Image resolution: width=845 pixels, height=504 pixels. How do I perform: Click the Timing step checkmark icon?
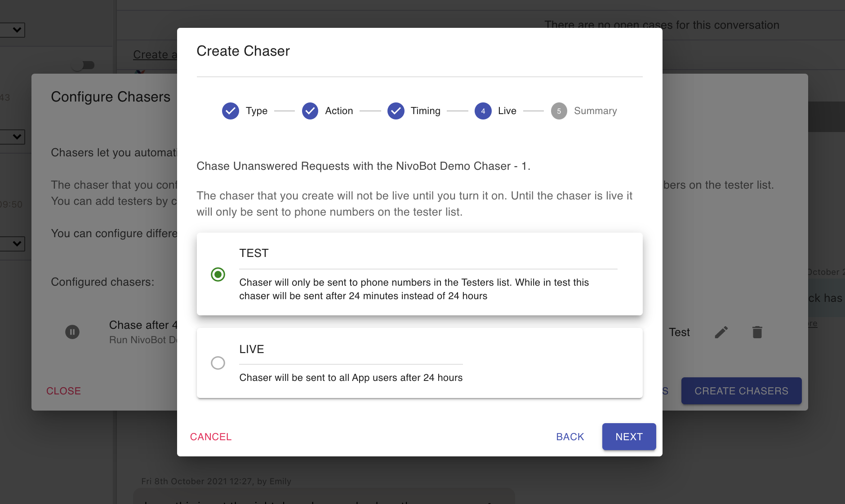point(396,111)
